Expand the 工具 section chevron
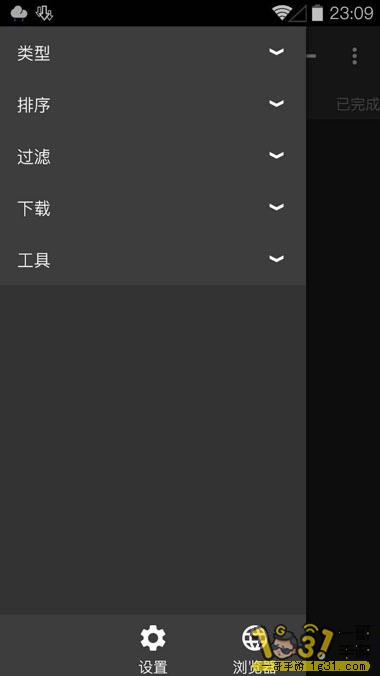 276,259
